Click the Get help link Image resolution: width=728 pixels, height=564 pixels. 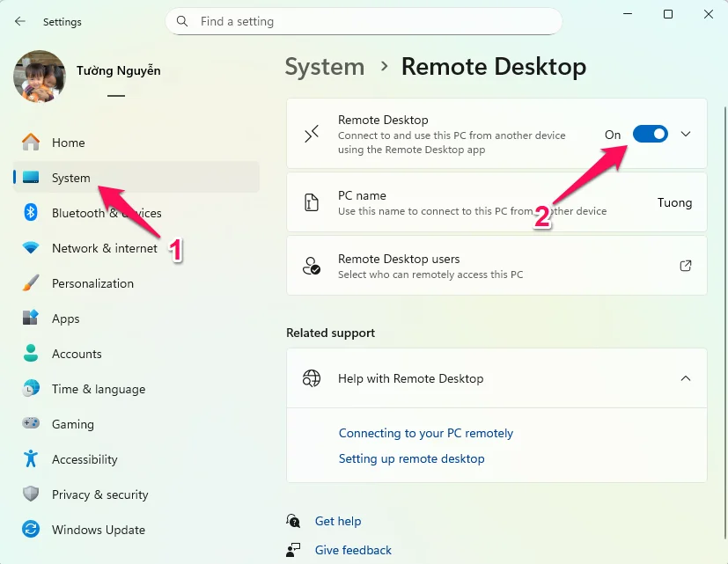tap(337, 521)
